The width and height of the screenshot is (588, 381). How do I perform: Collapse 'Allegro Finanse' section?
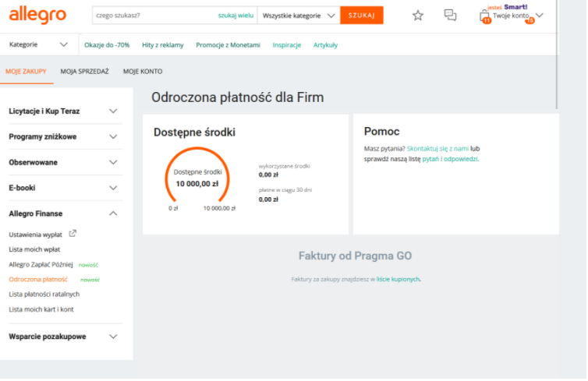pos(64,213)
